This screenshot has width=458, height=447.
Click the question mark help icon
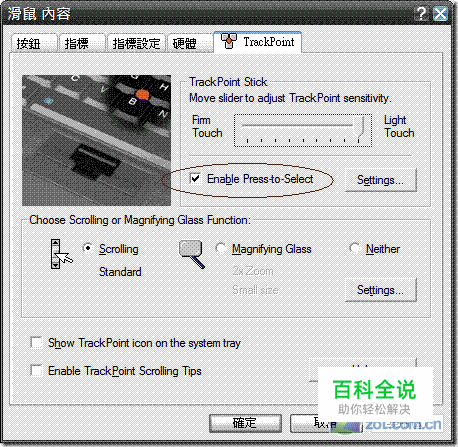point(421,14)
